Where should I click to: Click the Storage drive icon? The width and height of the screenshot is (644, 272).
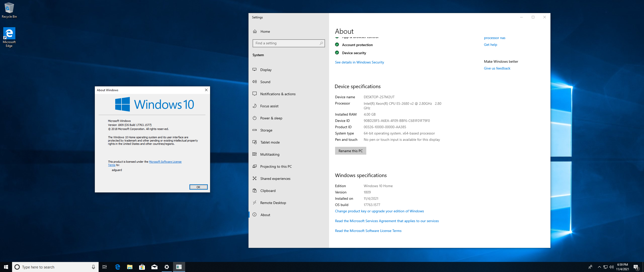click(x=255, y=130)
